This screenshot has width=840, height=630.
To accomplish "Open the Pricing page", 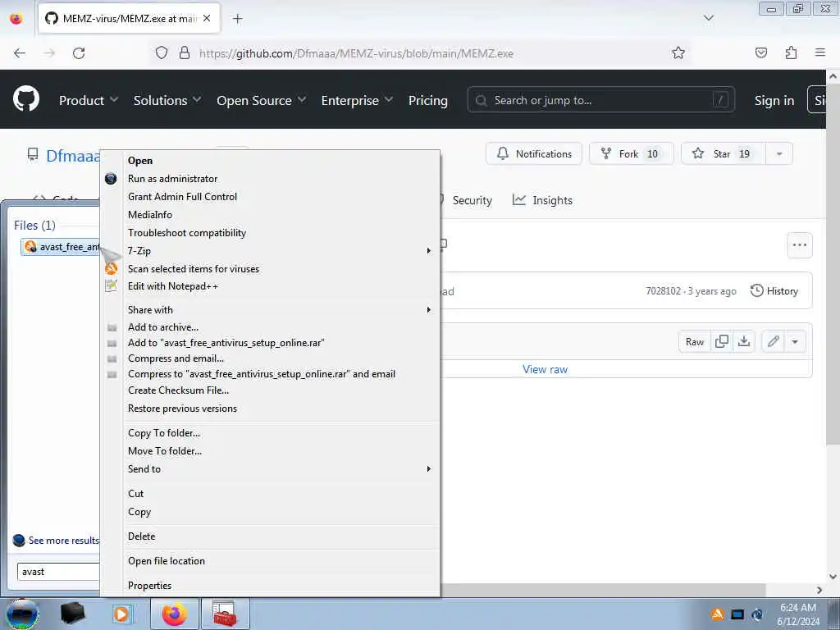I will 427,100.
